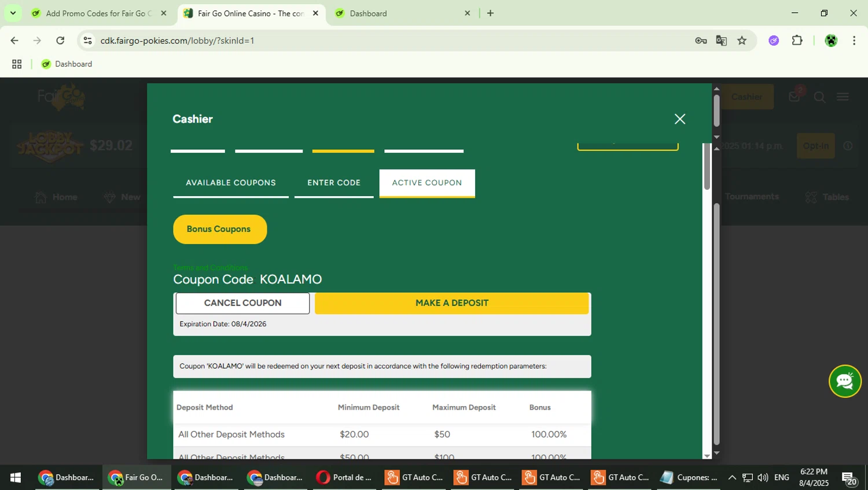Expand the tab search dropdown arrow
868x490 pixels.
pos(13,13)
